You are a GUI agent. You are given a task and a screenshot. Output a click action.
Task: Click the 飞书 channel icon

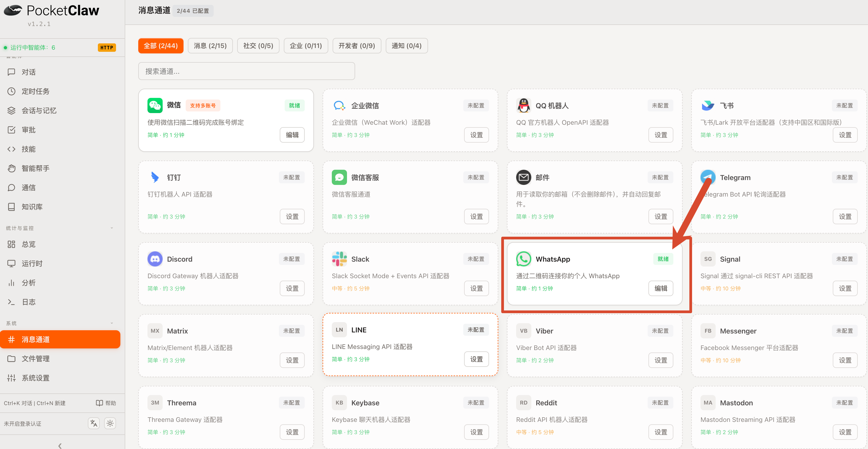[x=708, y=105]
